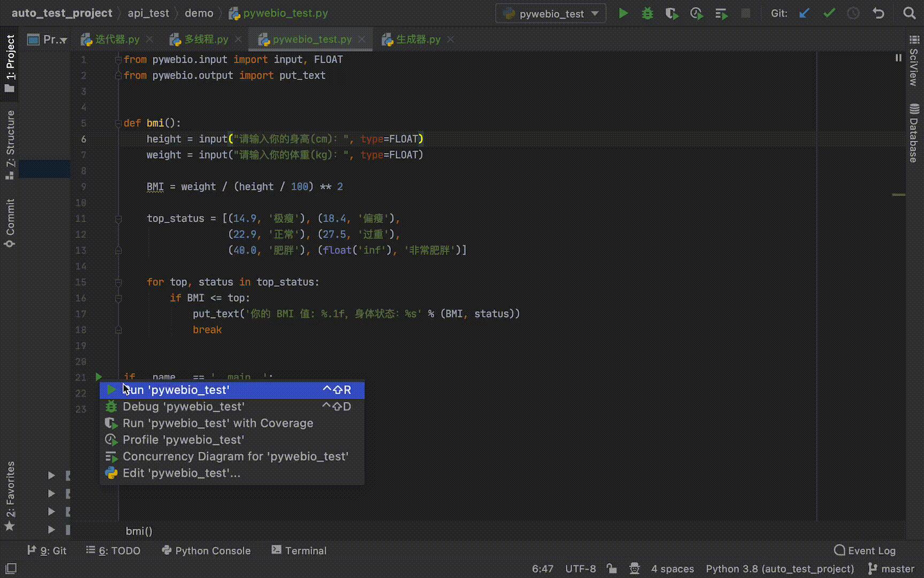Update project from Git via blue arrow icon
Image resolution: width=924 pixels, height=578 pixels.
click(x=804, y=13)
